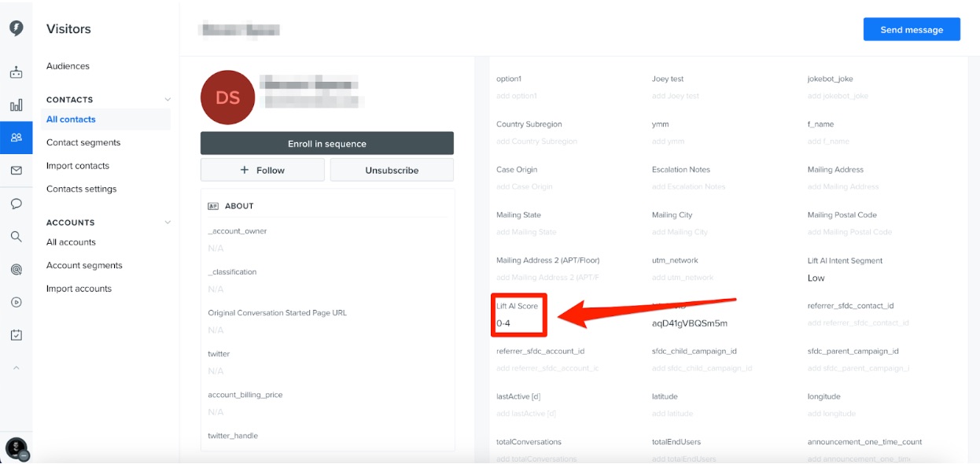Click the user profile avatar in sidebar
This screenshot has height=464, width=980.
pyautogui.click(x=16, y=448)
